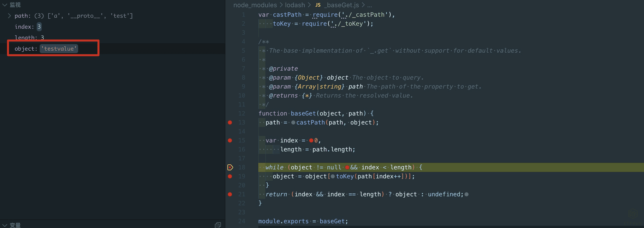The image size is (644, 228).
Task: Click the yellow execution pointer at line 18
Action: coord(230,167)
